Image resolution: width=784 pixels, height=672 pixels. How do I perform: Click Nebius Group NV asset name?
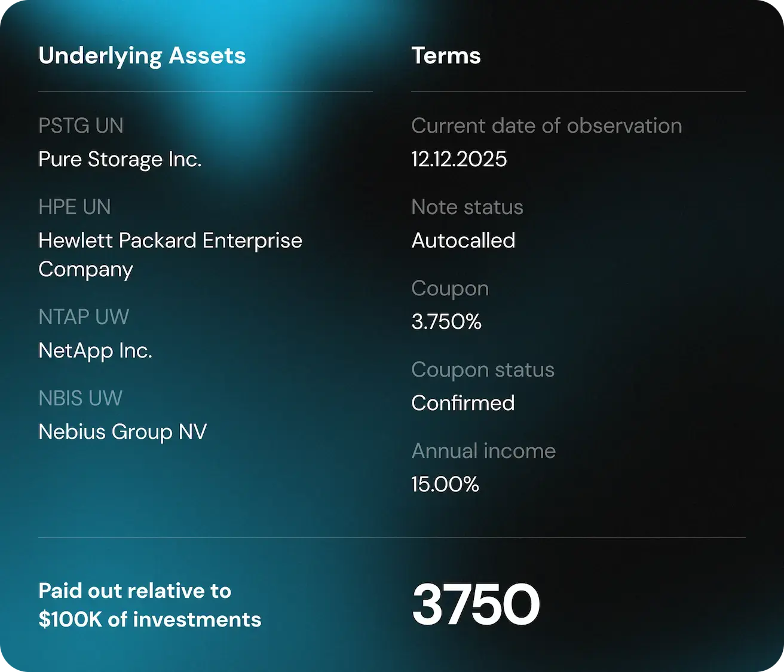click(122, 432)
